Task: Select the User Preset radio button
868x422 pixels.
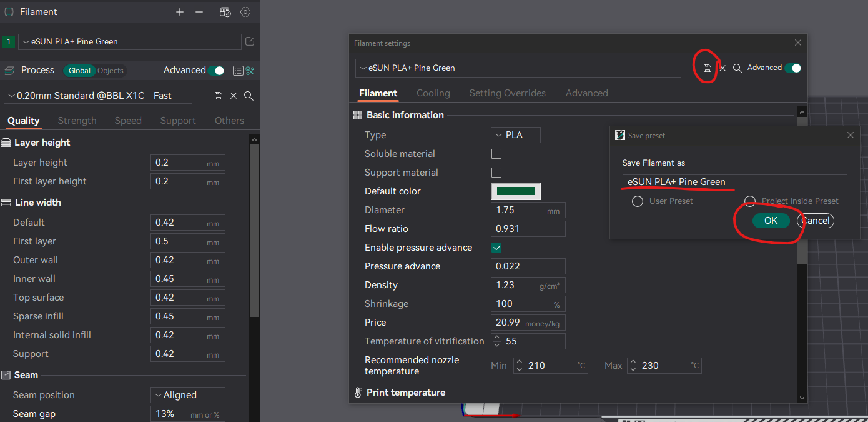Action: point(638,201)
